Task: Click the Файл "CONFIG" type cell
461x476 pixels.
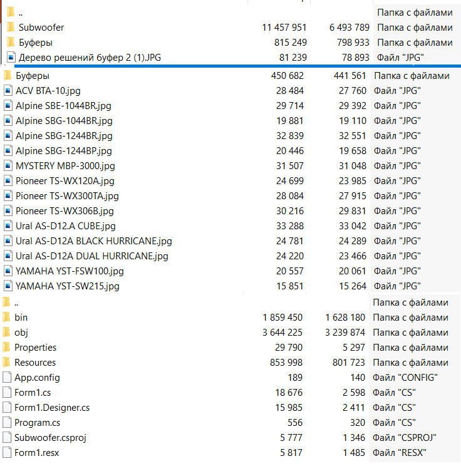Action: [405, 378]
